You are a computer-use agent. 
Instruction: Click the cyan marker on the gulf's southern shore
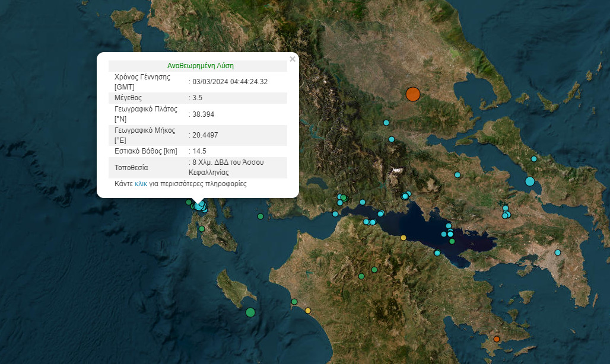pyautogui.click(x=437, y=253)
